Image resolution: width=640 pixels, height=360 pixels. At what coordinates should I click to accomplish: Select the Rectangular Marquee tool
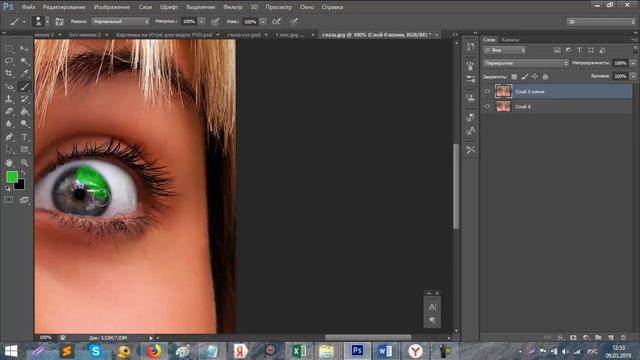pyautogui.click(x=9, y=49)
